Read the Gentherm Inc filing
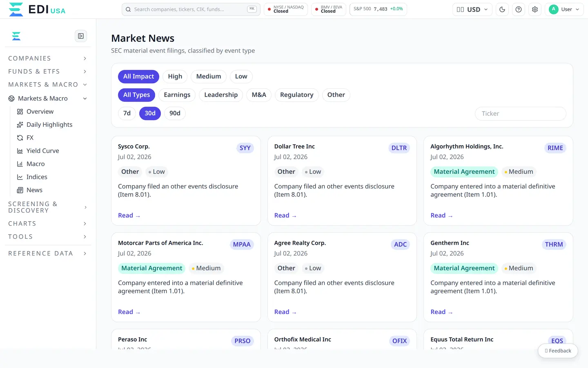588x368 pixels. point(441,312)
